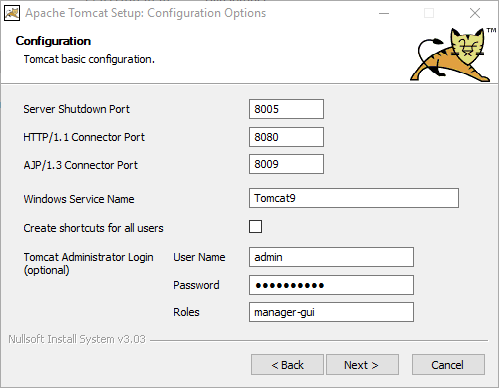Screen dimensions: 499x388
Task: Click the 'Password' label
Action: 196,285
